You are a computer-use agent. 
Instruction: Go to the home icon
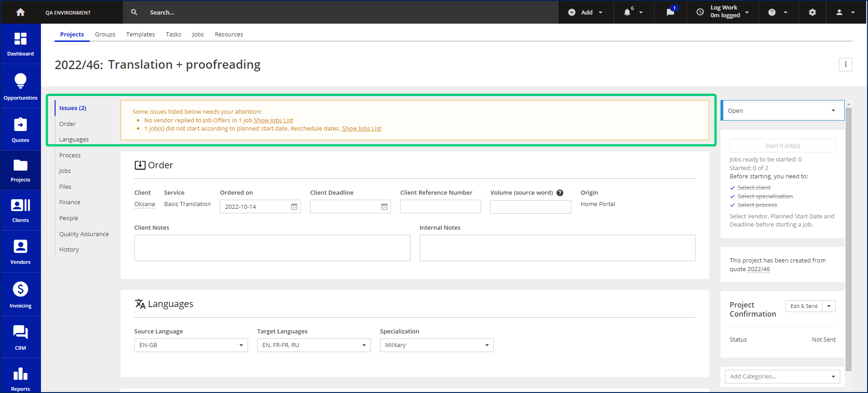pos(20,12)
